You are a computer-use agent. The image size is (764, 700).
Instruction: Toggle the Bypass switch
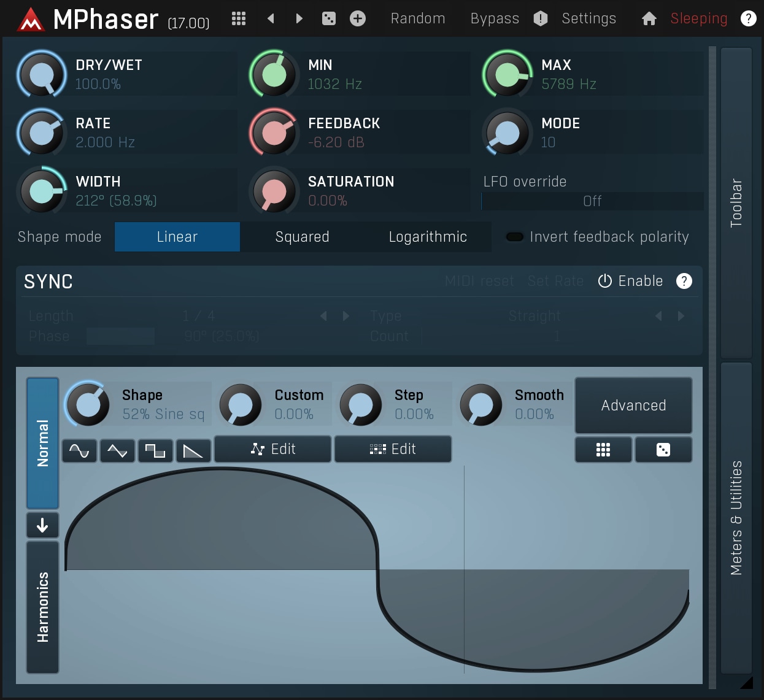pos(495,18)
